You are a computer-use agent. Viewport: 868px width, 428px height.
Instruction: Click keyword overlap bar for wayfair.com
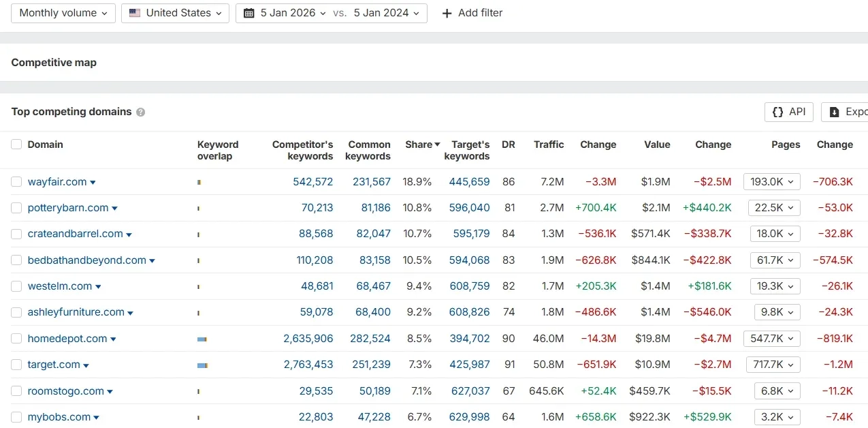click(x=199, y=182)
